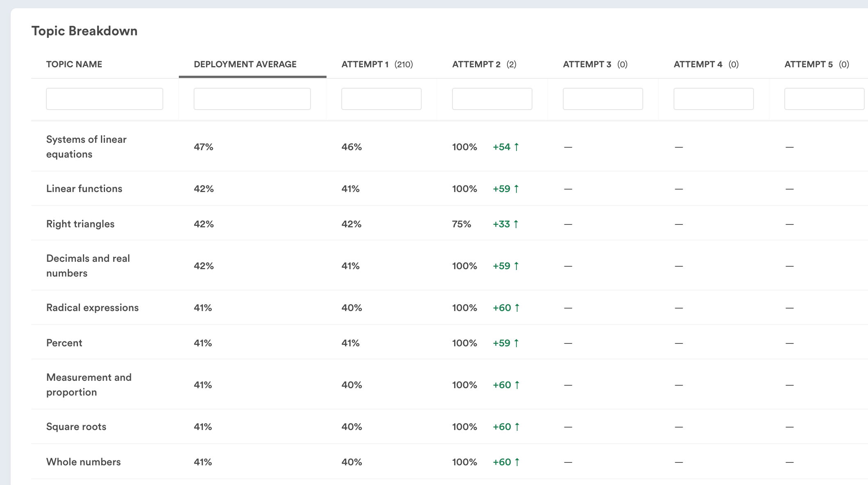This screenshot has height=485, width=868.
Task: Click the +54 up-arrow for Systems of linear equations
Action: pyautogui.click(x=516, y=147)
